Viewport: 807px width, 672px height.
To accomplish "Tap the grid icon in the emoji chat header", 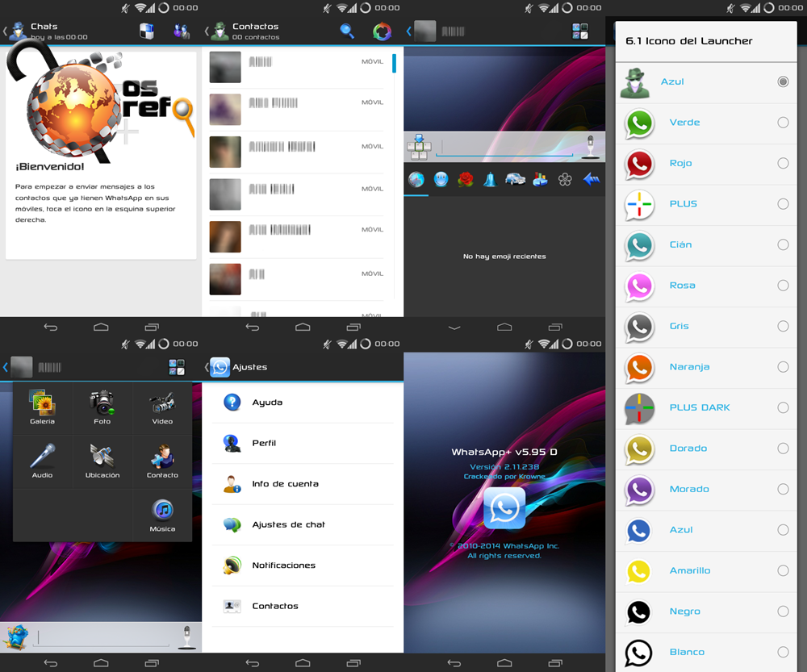I will point(580,31).
